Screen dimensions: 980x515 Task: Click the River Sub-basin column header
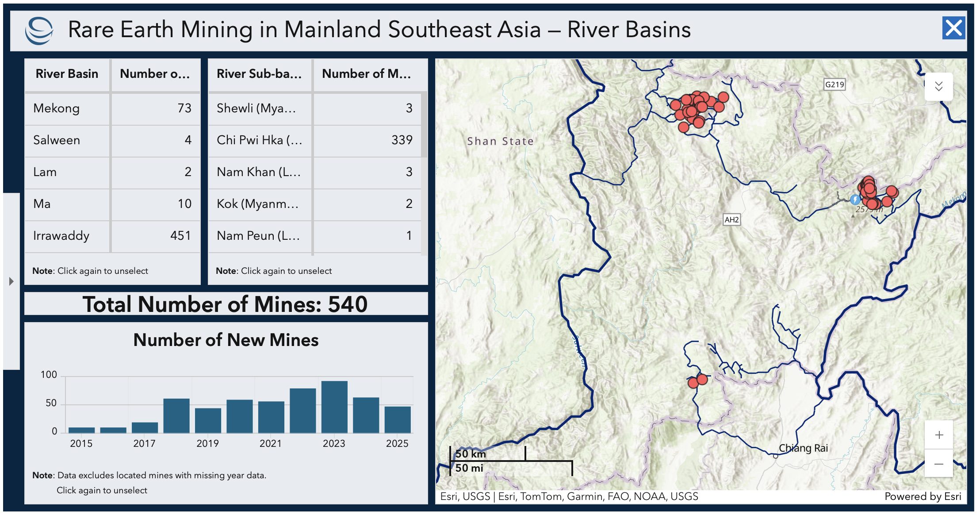point(259,74)
